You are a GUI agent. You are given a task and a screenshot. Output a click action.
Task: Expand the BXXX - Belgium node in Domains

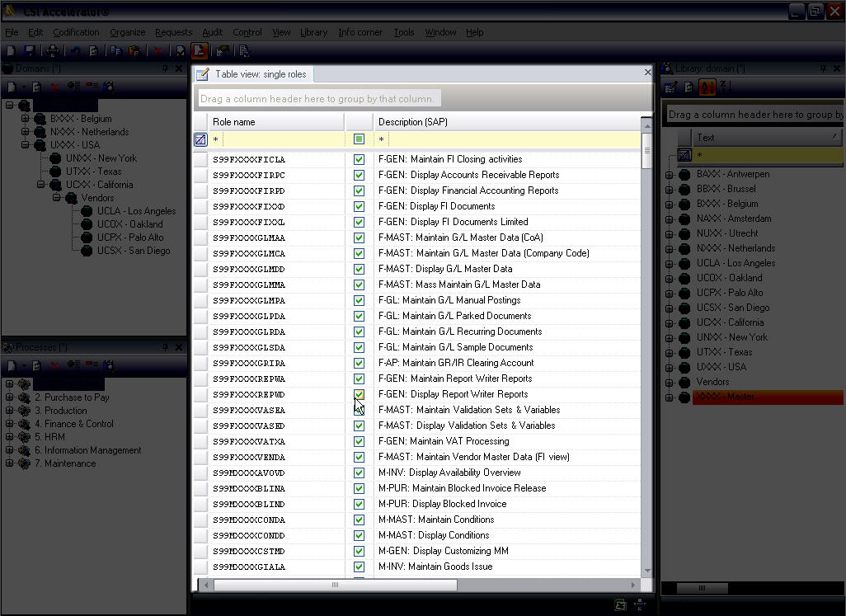(x=26, y=118)
